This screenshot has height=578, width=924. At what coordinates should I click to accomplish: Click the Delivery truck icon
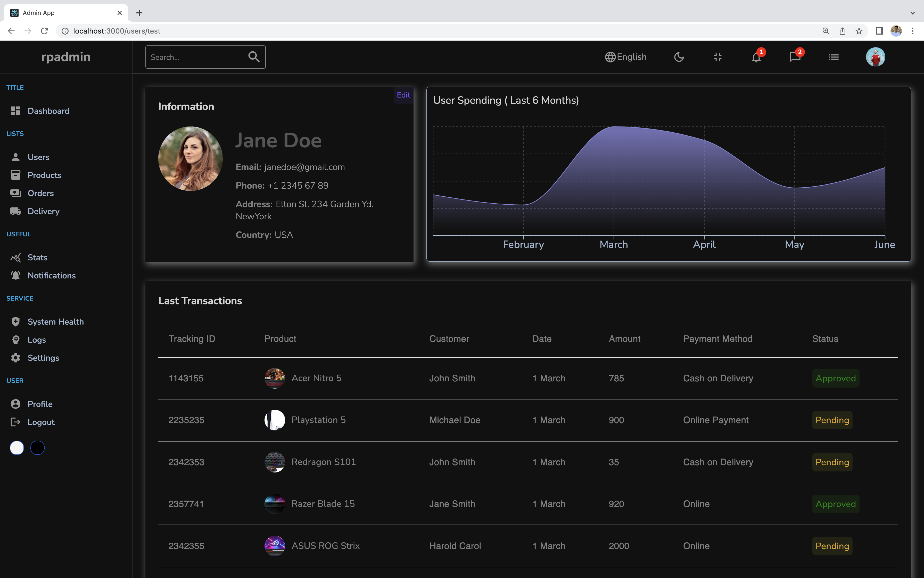click(16, 211)
